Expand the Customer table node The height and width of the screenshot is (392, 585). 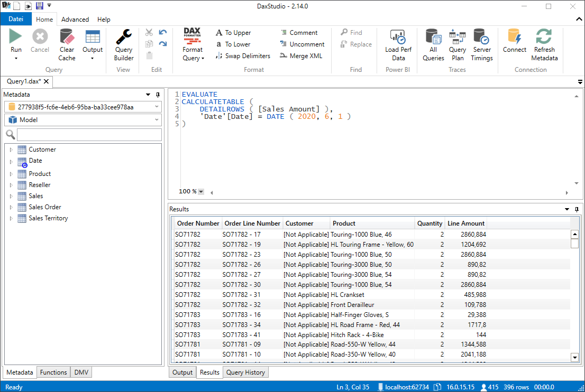(x=11, y=150)
